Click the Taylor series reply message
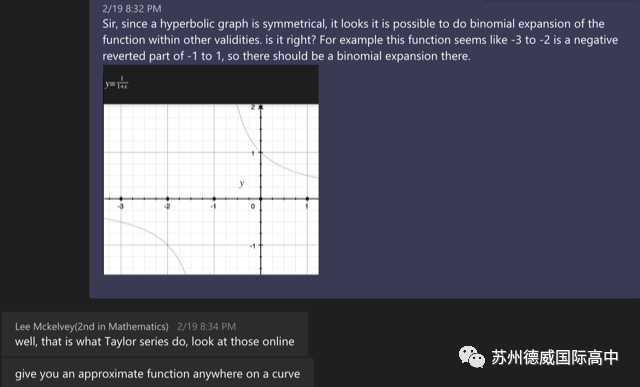Viewport: 640px width, 387px height. [x=155, y=342]
